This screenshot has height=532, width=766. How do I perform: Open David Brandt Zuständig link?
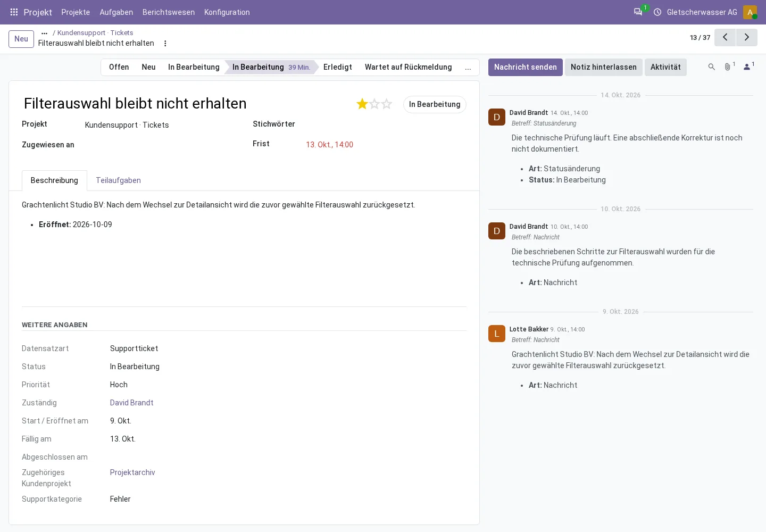click(x=131, y=403)
